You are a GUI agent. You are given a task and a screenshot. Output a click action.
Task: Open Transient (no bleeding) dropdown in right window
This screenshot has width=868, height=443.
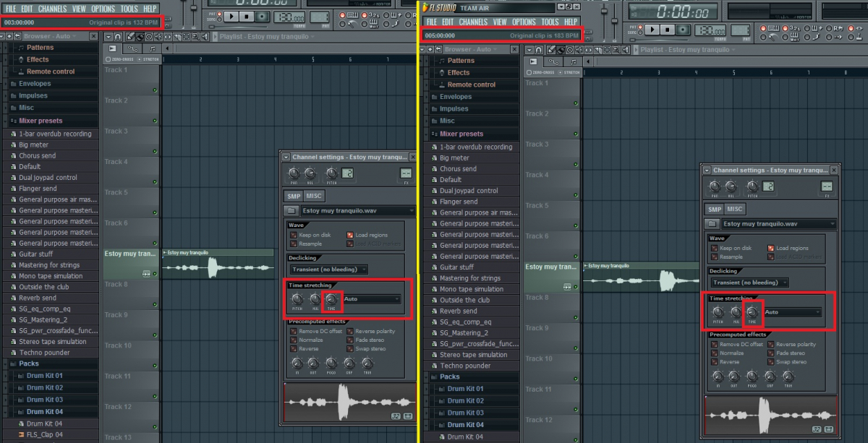click(749, 283)
